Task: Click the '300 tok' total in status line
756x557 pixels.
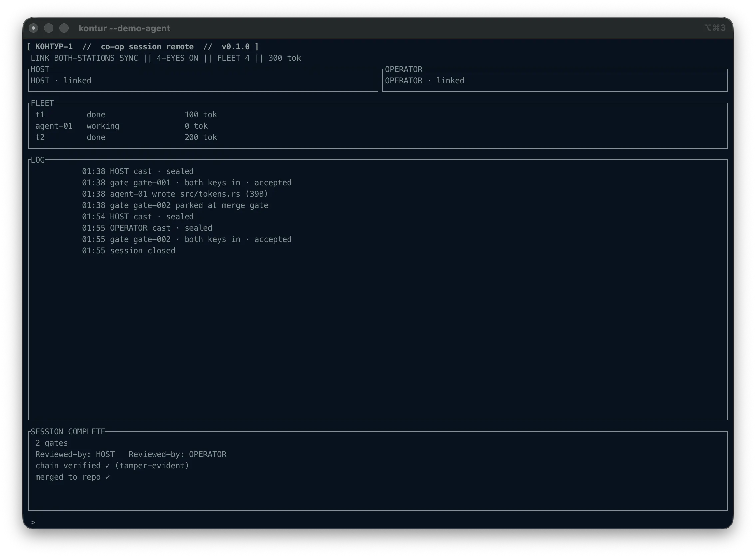Action: point(284,58)
